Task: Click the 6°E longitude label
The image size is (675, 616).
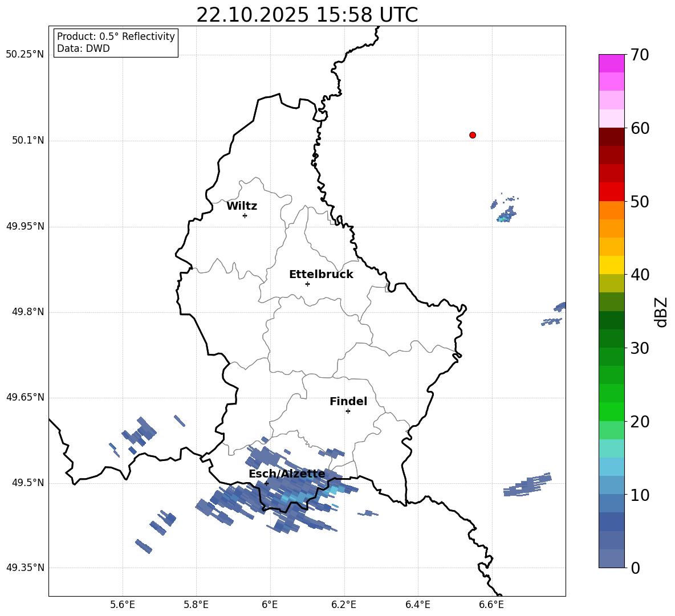Action: 270,605
